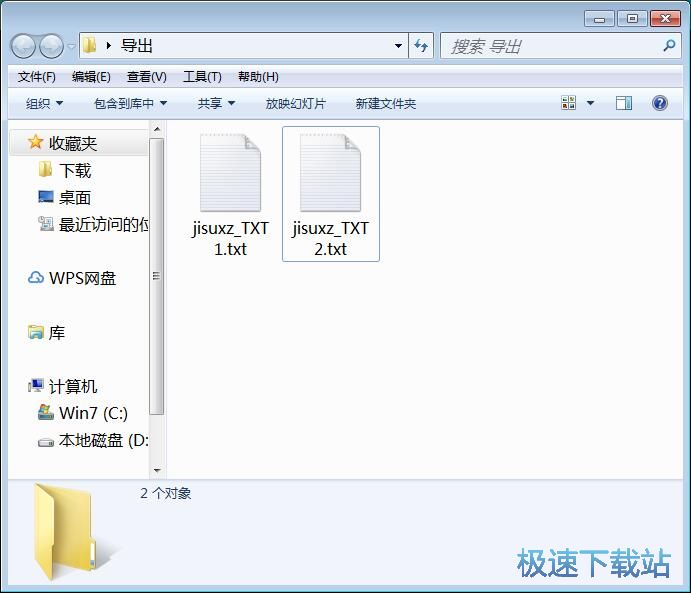Click the WPS网盘 cloud icon
The width and height of the screenshot is (691, 593).
[x=36, y=278]
